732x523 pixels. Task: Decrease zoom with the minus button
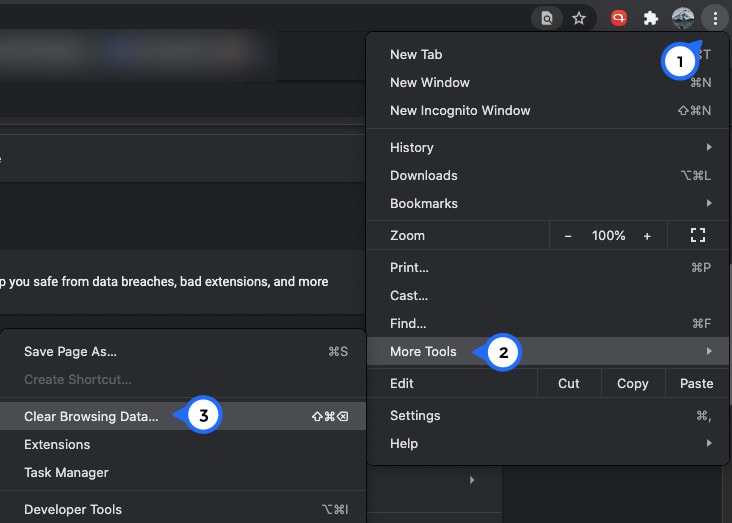pyautogui.click(x=568, y=236)
